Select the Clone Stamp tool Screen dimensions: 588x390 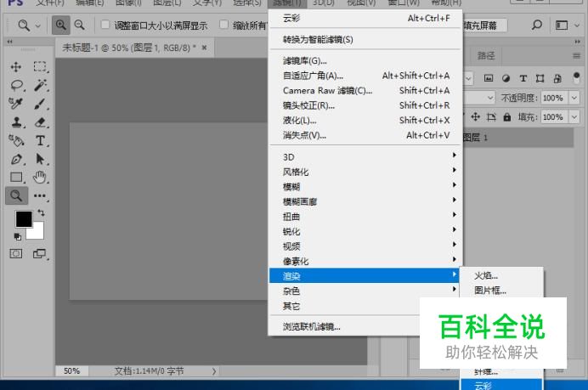point(16,122)
